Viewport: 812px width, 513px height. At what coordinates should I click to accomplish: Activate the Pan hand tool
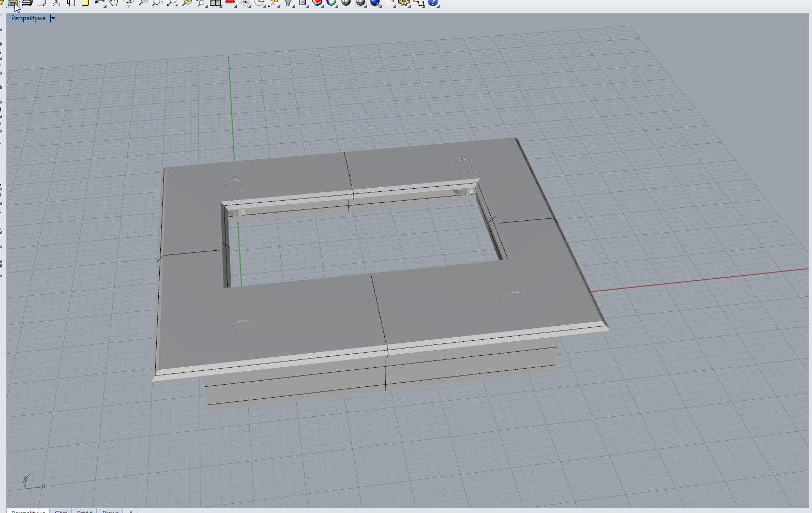(114, 3)
